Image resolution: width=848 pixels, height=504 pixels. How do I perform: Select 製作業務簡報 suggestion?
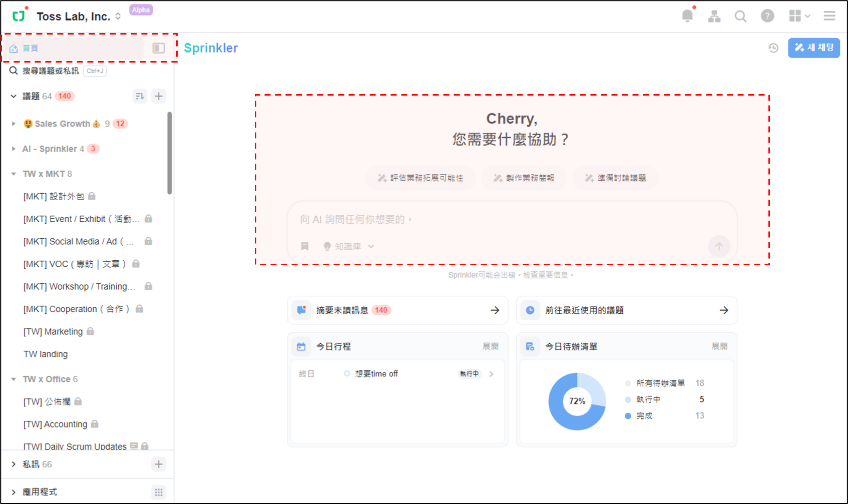524,178
